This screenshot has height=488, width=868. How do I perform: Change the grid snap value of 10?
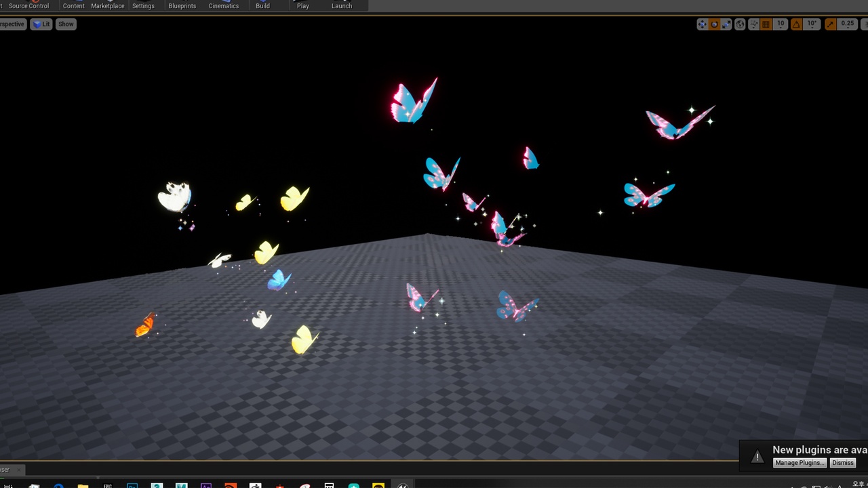[x=781, y=24]
